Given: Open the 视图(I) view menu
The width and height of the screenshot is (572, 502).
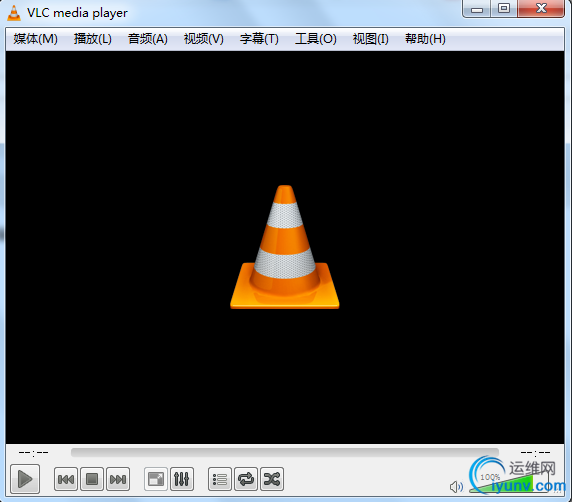Looking at the screenshot, I should point(370,39).
